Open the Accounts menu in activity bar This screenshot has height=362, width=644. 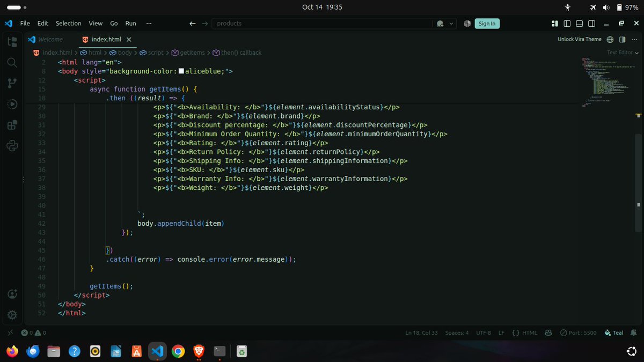[12, 294]
